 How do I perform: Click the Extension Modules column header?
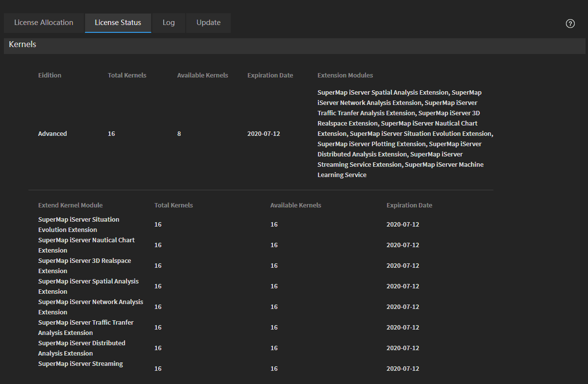tap(345, 76)
